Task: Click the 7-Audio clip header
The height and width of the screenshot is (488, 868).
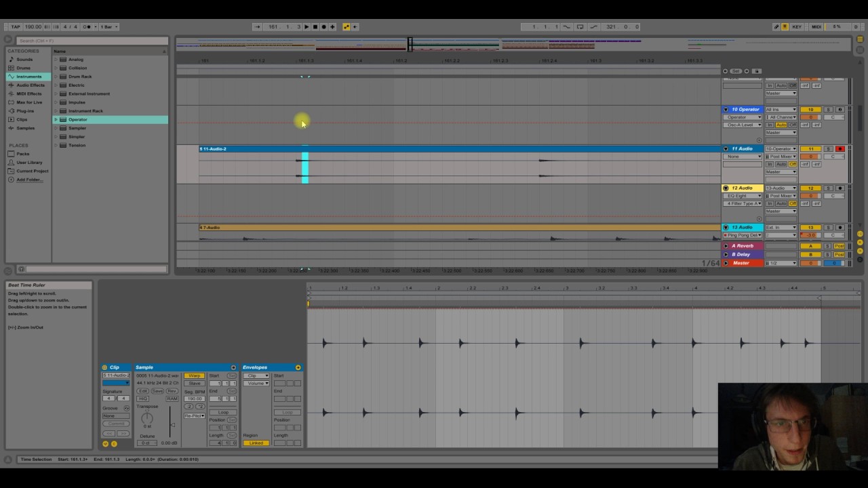Action: [460, 228]
